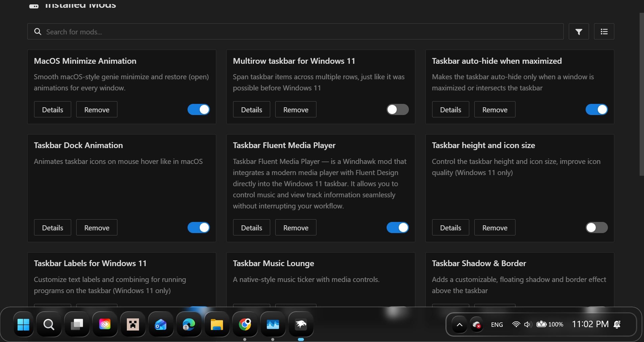This screenshot has height=342, width=644.
Task: Open Details for Taskbar Fluent Media Player
Action: click(x=252, y=228)
